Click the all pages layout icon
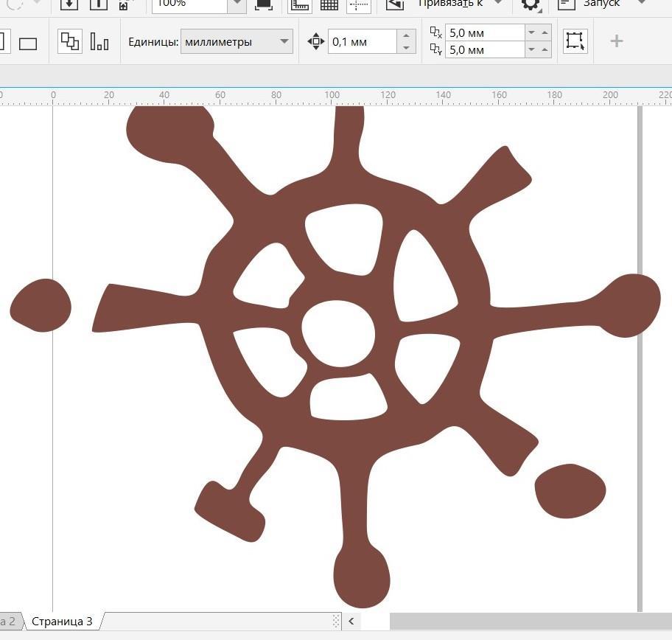This screenshot has height=640, width=672. [x=70, y=41]
